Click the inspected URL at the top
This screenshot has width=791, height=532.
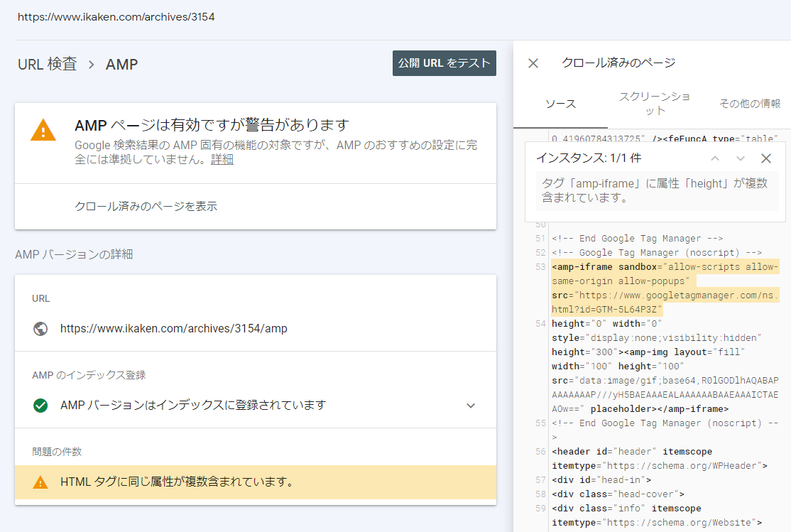coord(116,16)
